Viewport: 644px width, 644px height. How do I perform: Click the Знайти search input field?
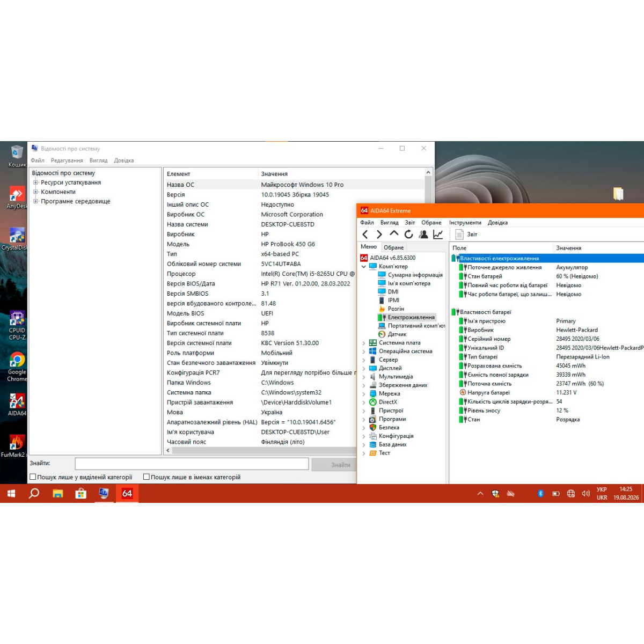tap(192, 464)
